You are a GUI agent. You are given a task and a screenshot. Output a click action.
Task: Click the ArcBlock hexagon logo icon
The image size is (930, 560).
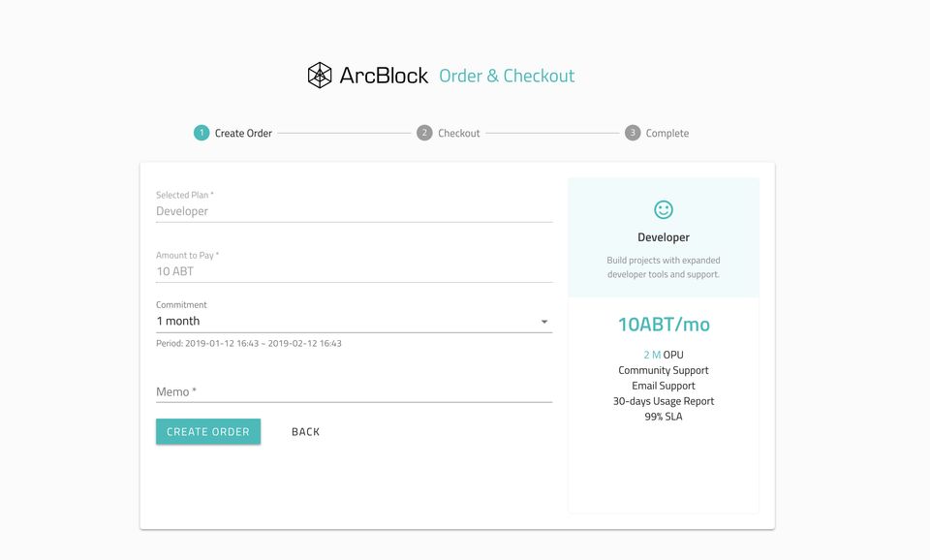[x=320, y=76]
